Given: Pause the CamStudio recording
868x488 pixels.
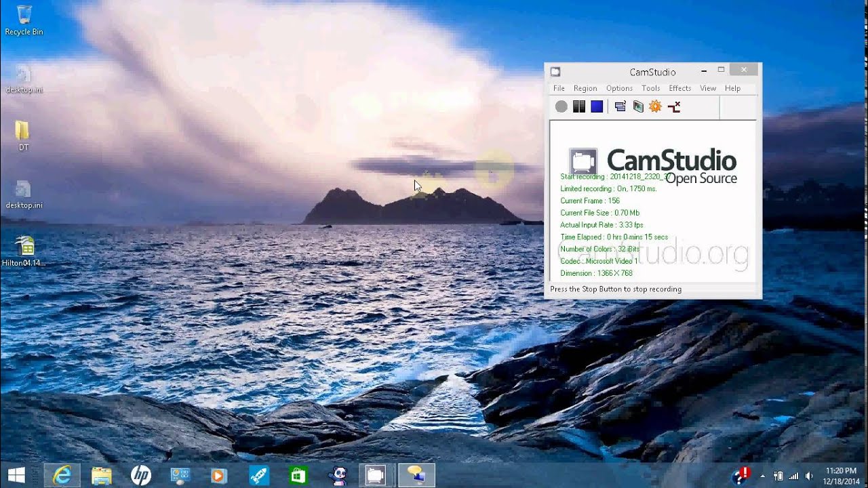Looking at the screenshot, I should pyautogui.click(x=578, y=106).
